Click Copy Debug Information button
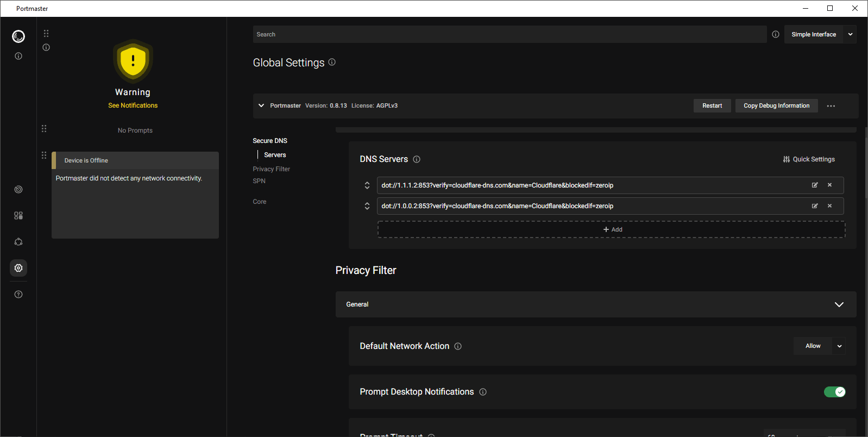The height and width of the screenshot is (437, 868). (x=777, y=105)
